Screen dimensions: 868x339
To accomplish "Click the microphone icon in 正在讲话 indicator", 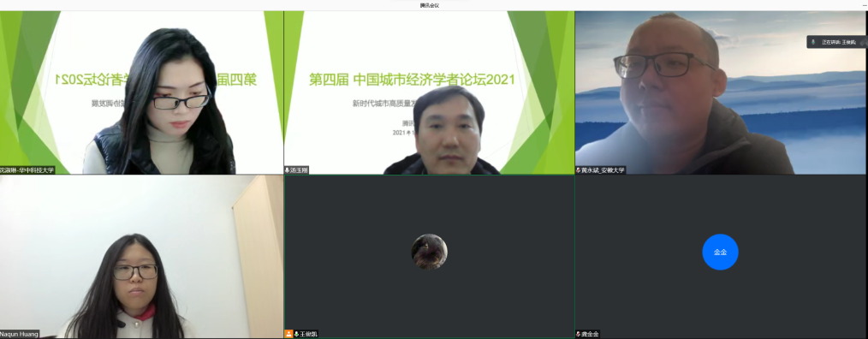I will pyautogui.click(x=813, y=42).
